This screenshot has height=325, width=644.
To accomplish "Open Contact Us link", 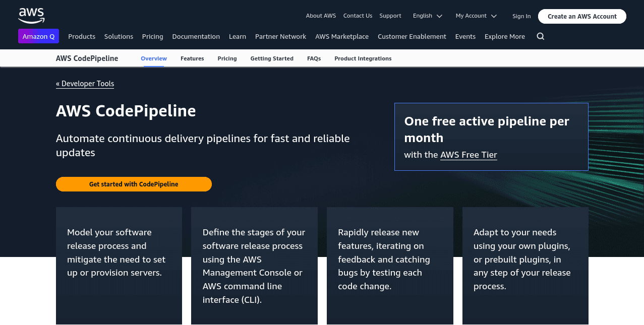I will click(358, 16).
